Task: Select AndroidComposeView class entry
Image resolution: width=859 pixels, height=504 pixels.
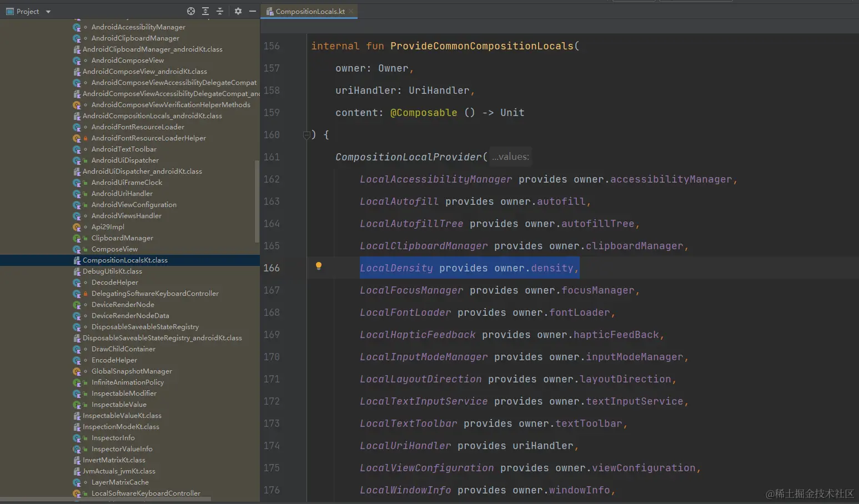Action: 128,61
